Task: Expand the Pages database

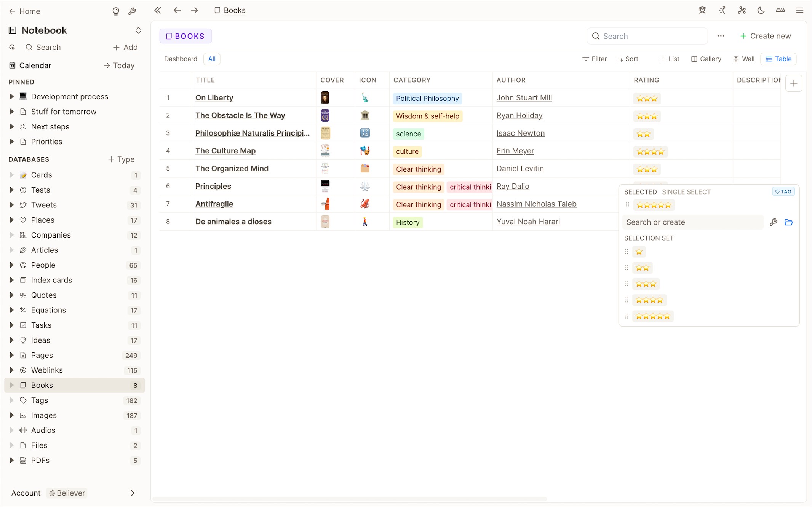Action: coord(11,355)
